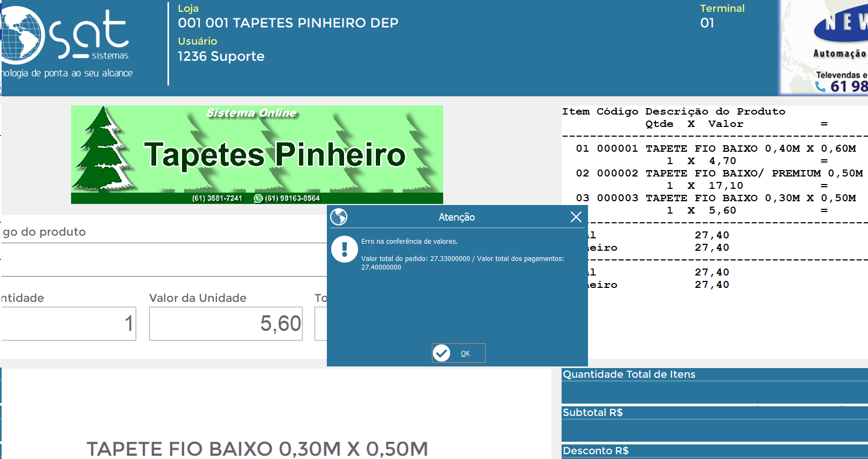Click the user name 1236 Suporte

[221, 57]
